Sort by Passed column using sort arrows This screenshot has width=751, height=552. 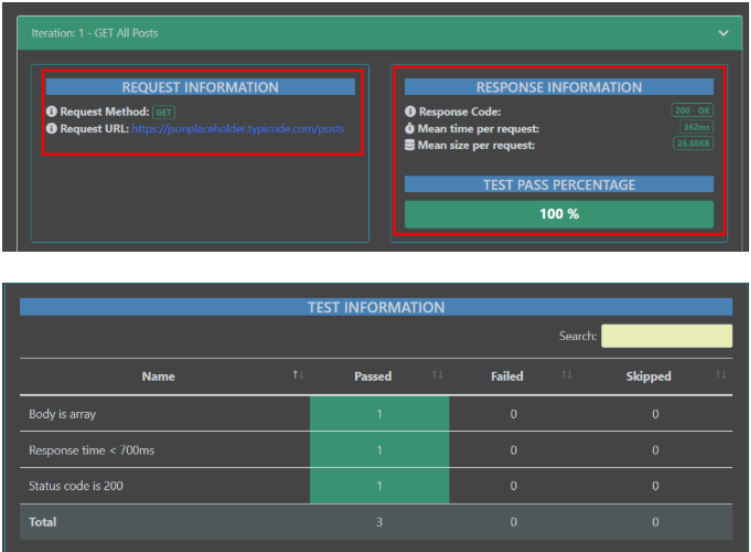pos(436,375)
